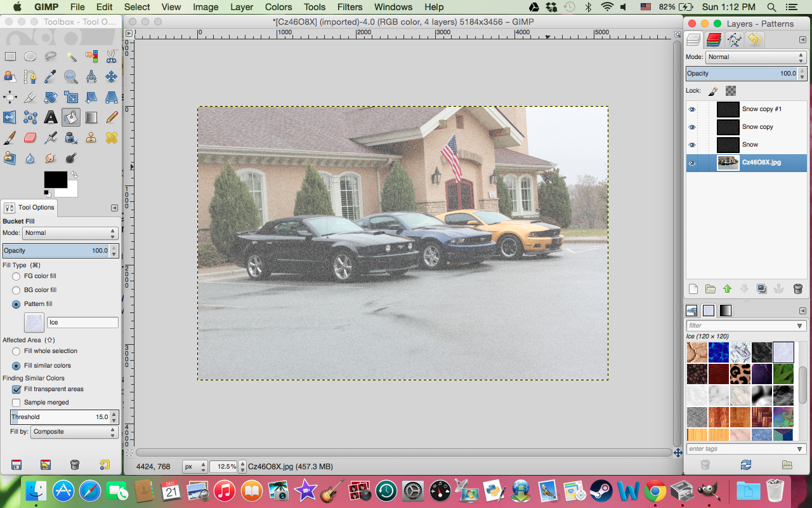812x508 pixels.
Task: Open the Layer menu
Action: (242, 7)
